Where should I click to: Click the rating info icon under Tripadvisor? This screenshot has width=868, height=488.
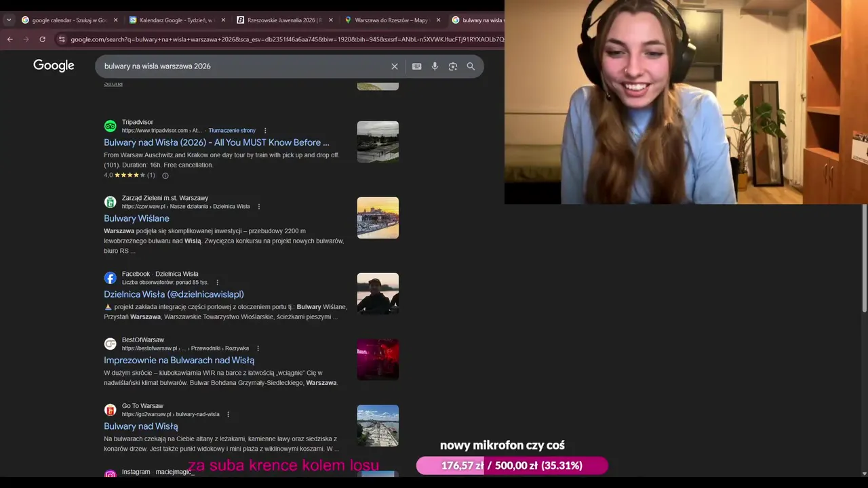click(x=165, y=176)
